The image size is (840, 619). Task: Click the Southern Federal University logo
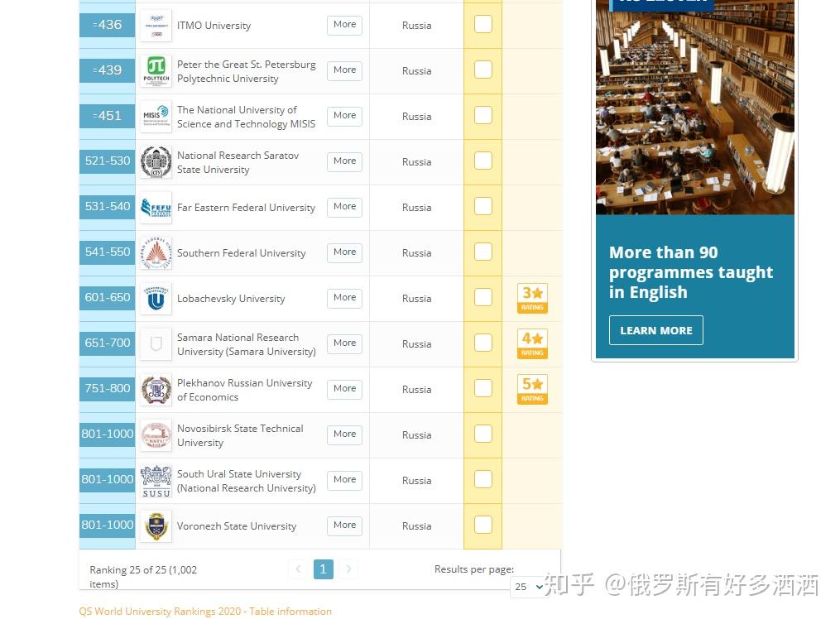(x=156, y=252)
